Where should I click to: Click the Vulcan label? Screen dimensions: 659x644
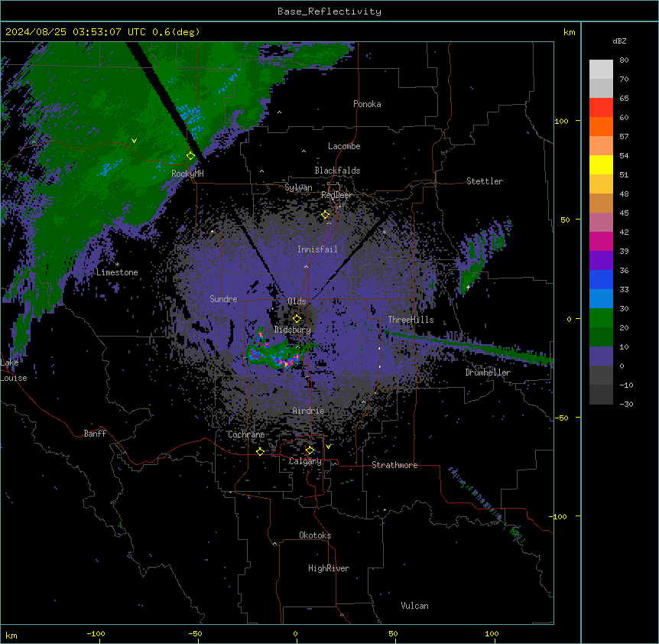(x=415, y=606)
